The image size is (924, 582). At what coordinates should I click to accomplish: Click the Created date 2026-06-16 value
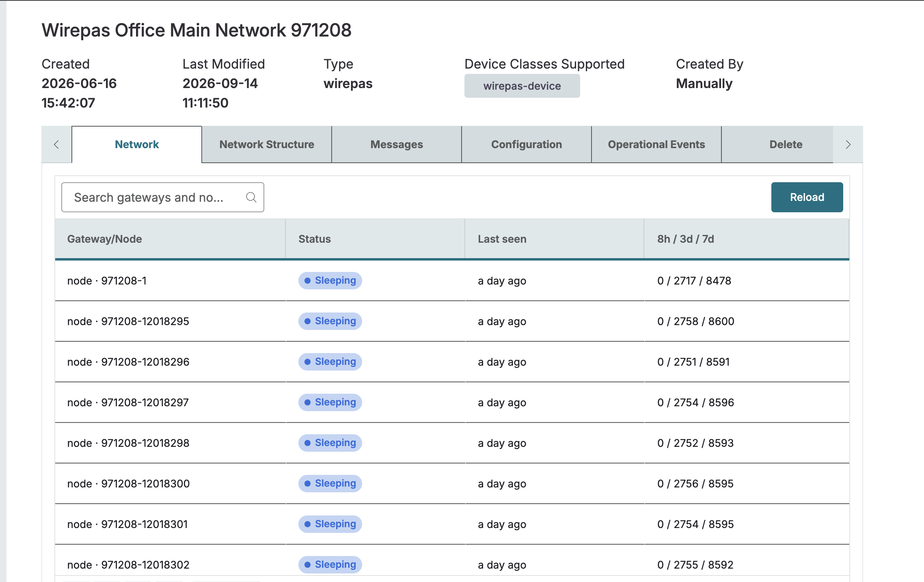(x=79, y=93)
